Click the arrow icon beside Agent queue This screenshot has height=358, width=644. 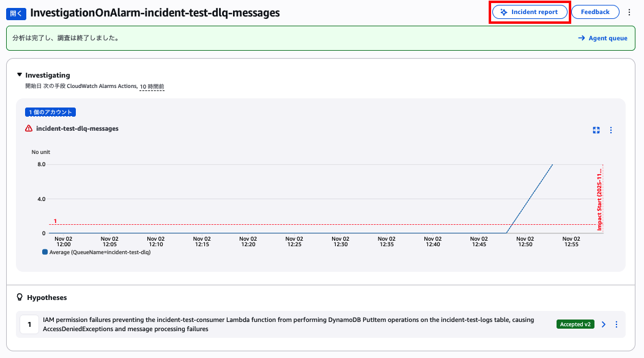[x=581, y=38]
